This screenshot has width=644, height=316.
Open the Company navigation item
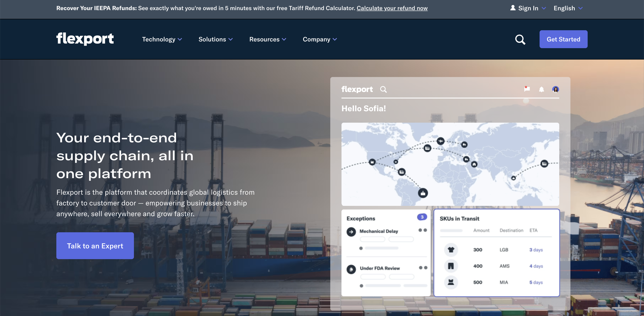320,39
